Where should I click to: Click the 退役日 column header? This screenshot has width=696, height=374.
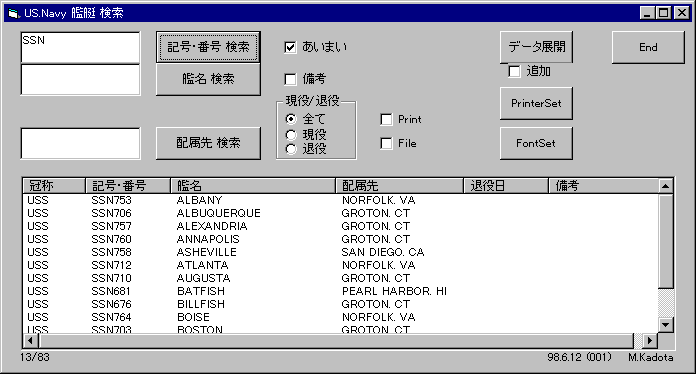[506, 185]
